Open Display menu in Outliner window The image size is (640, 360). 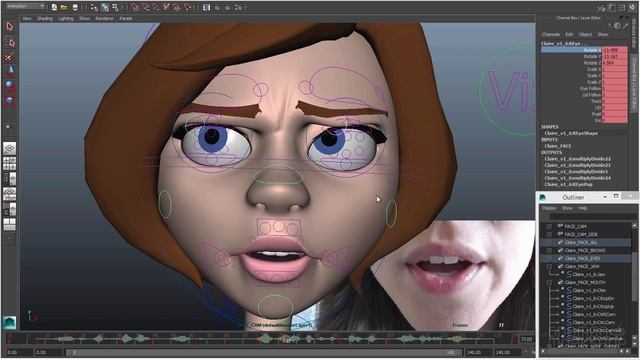[549, 208]
